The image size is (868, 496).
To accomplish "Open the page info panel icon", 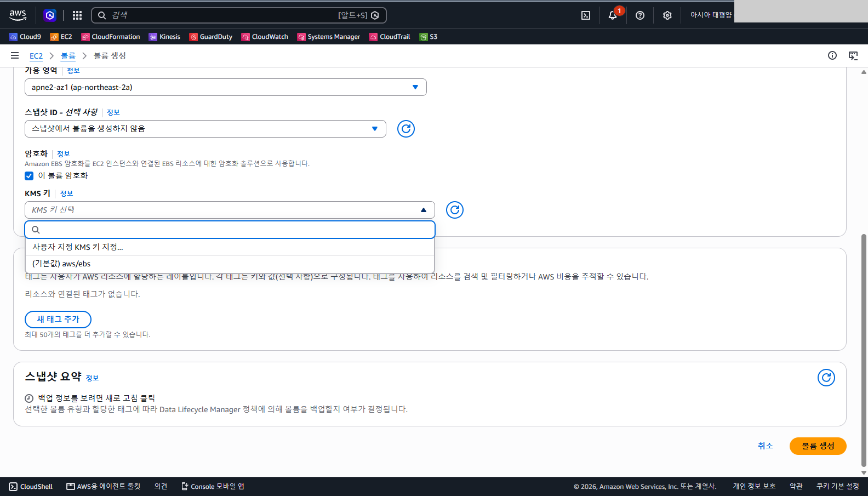I will click(x=832, y=55).
